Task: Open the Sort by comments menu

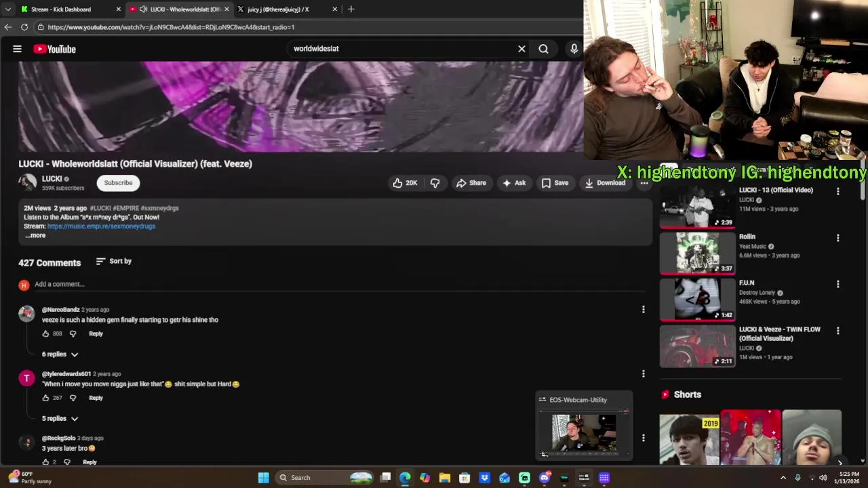Action: (x=114, y=261)
